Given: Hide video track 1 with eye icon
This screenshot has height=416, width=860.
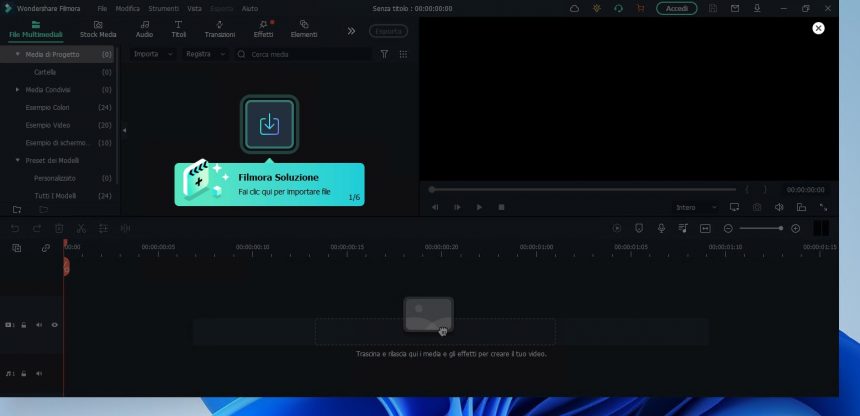Looking at the screenshot, I should pos(55,325).
